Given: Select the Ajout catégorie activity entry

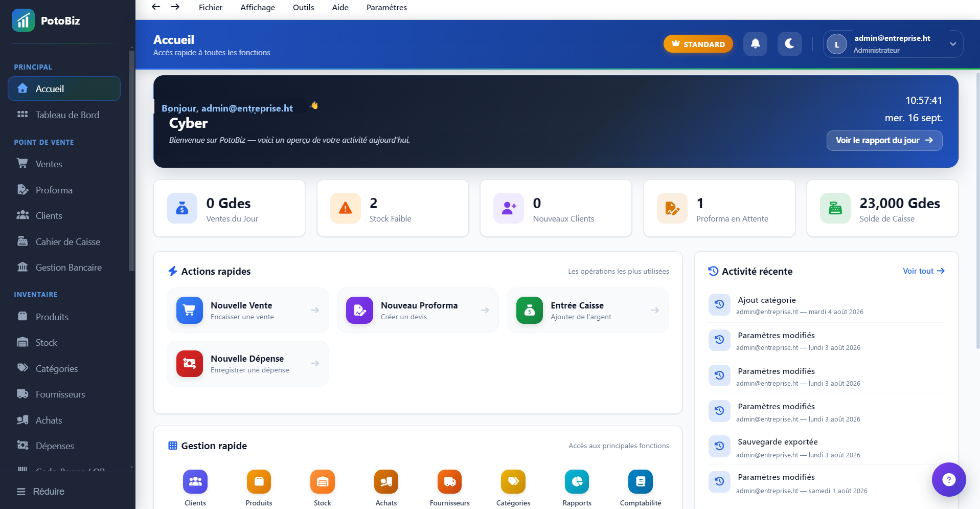Looking at the screenshot, I should [826, 305].
